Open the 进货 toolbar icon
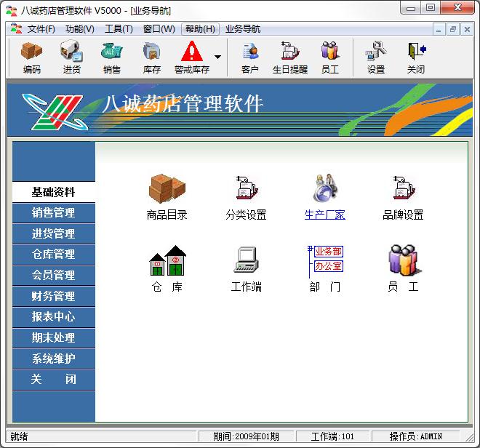 71,57
